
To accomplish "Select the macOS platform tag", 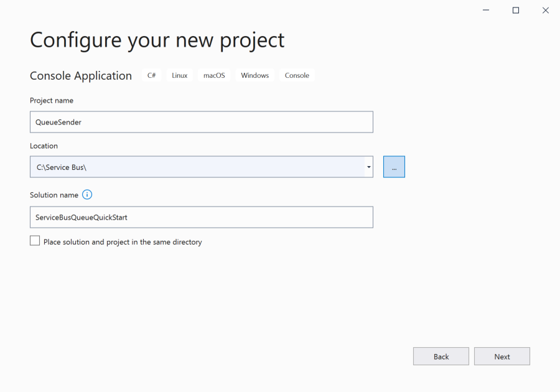I will tap(213, 75).
